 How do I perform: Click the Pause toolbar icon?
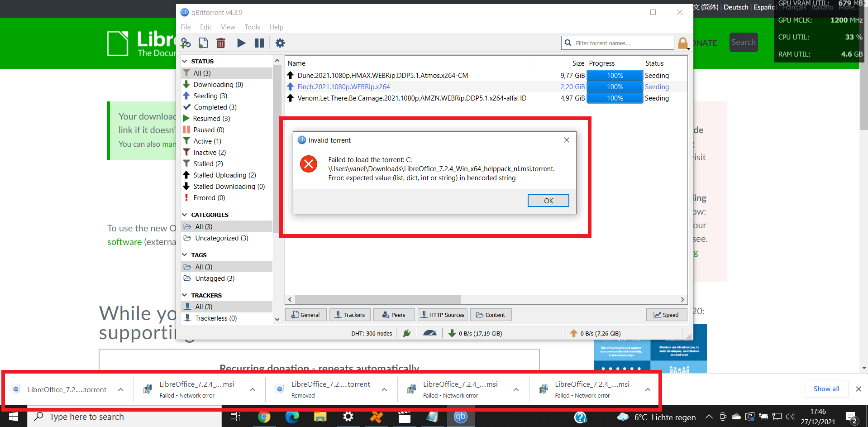pyautogui.click(x=259, y=43)
